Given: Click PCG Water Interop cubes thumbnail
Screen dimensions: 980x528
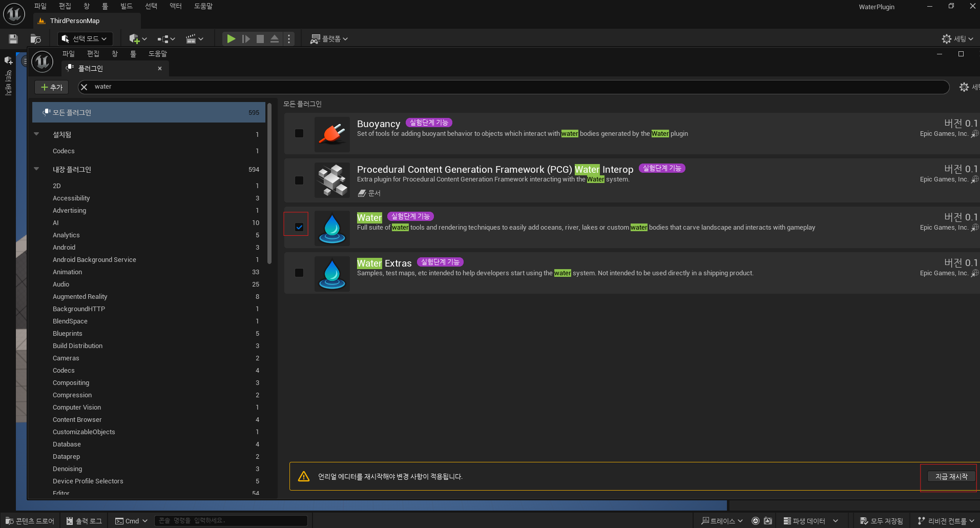Looking at the screenshot, I should click(332, 180).
